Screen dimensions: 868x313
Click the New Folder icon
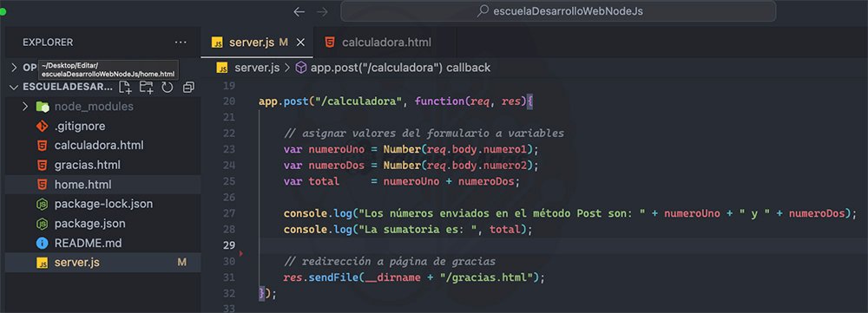(146, 87)
